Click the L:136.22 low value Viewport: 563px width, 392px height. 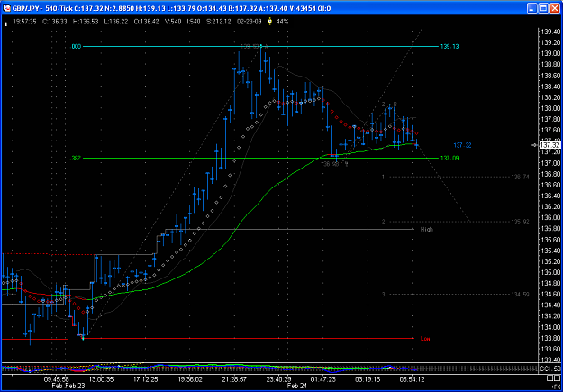pos(116,22)
